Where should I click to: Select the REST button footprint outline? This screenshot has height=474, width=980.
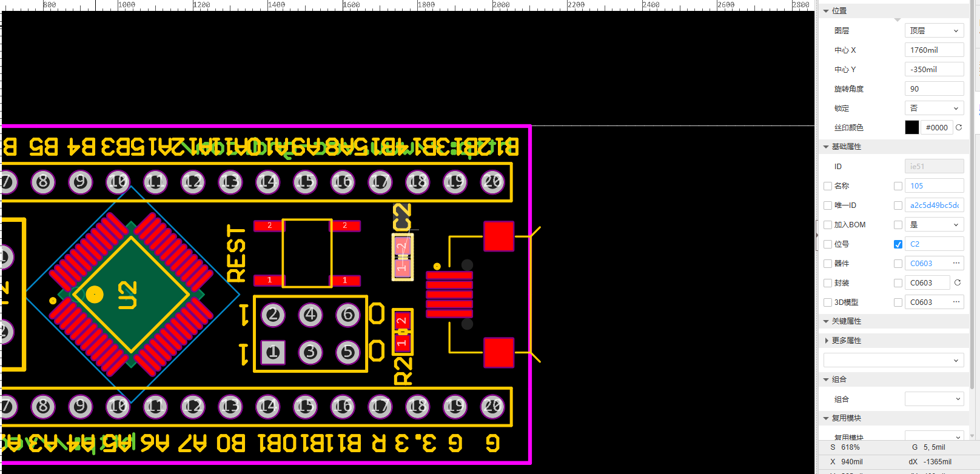307,253
